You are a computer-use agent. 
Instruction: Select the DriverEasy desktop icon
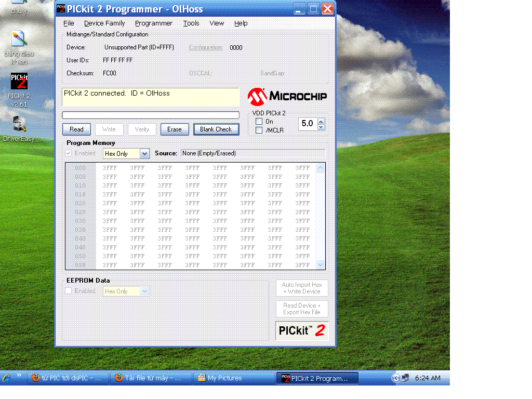(19, 129)
